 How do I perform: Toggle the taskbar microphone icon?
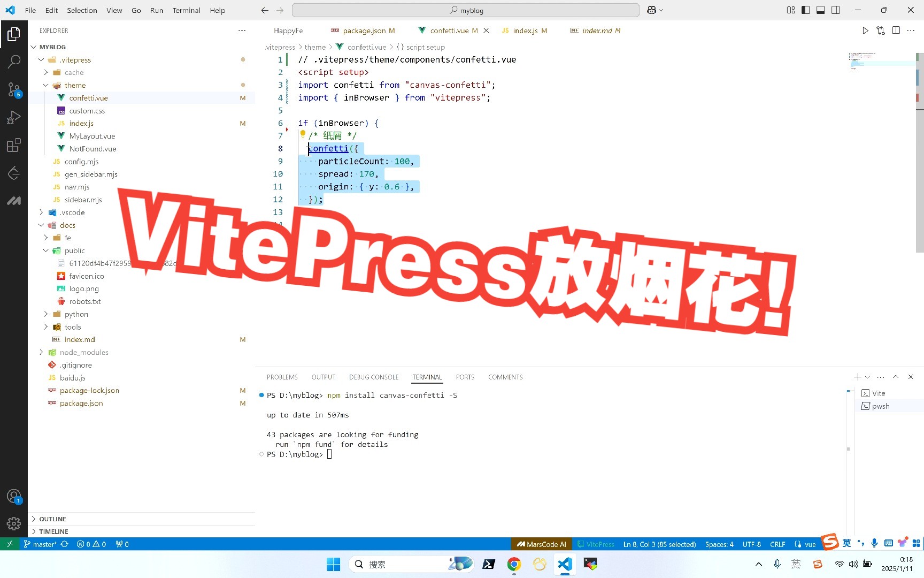777,564
